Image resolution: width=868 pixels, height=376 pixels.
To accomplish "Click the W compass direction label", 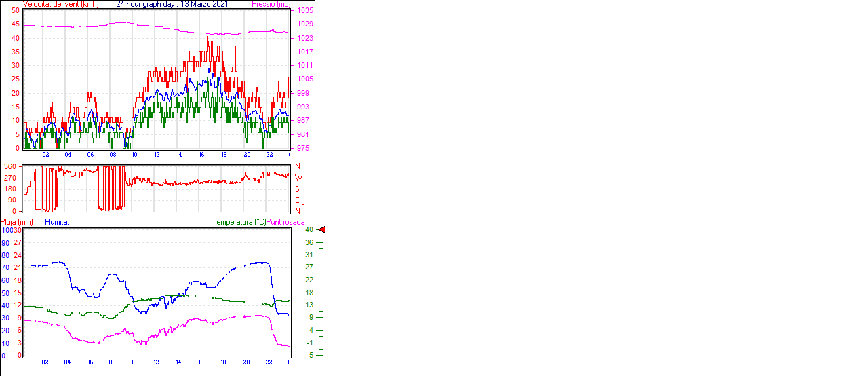I will (x=298, y=178).
